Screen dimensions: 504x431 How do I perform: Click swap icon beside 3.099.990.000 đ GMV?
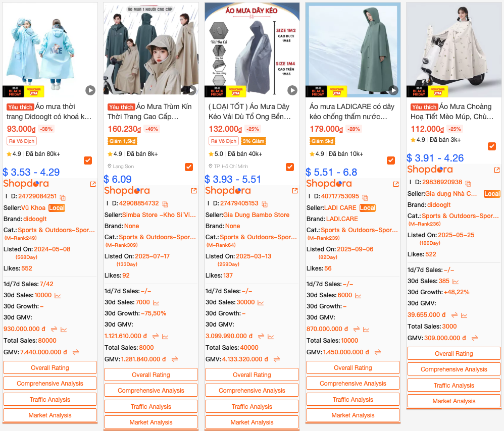[261, 336]
